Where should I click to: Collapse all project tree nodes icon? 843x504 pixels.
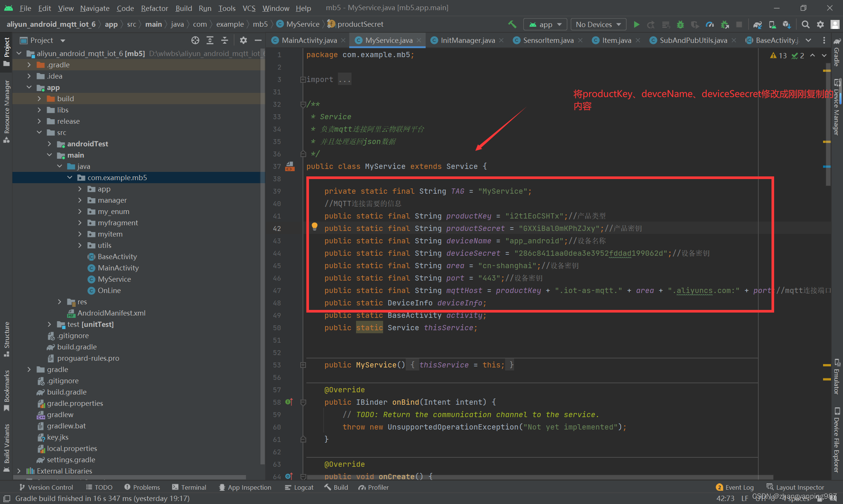(x=224, y=40)
